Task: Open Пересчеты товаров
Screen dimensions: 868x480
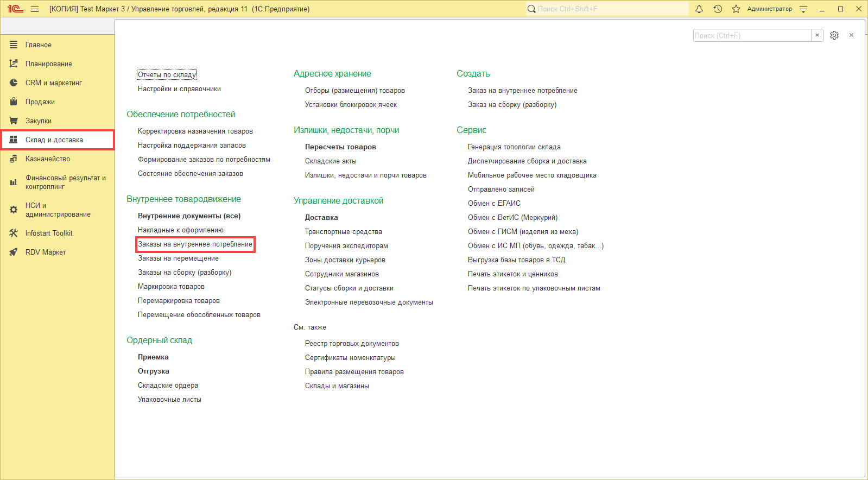Action: point(340,147)
